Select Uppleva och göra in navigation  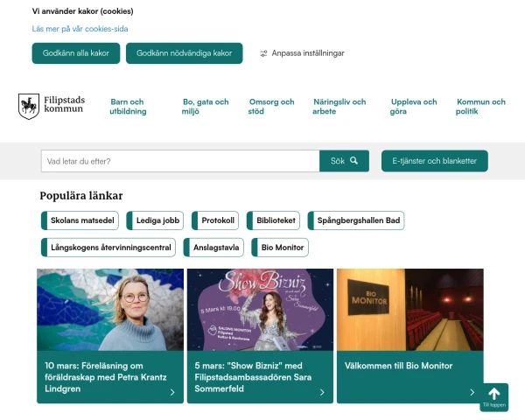pos(413,107)
